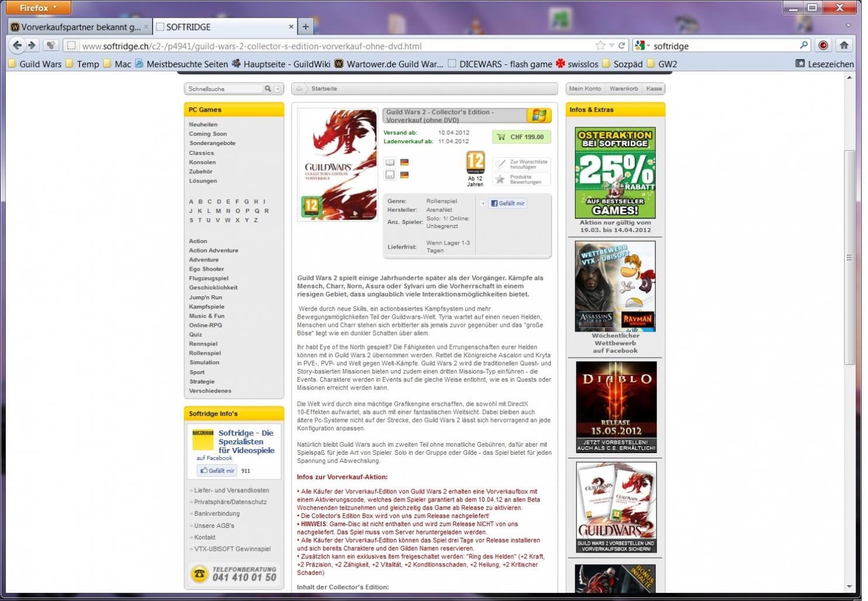Click the page vertical scrollbar thumb

coord(849,257)
